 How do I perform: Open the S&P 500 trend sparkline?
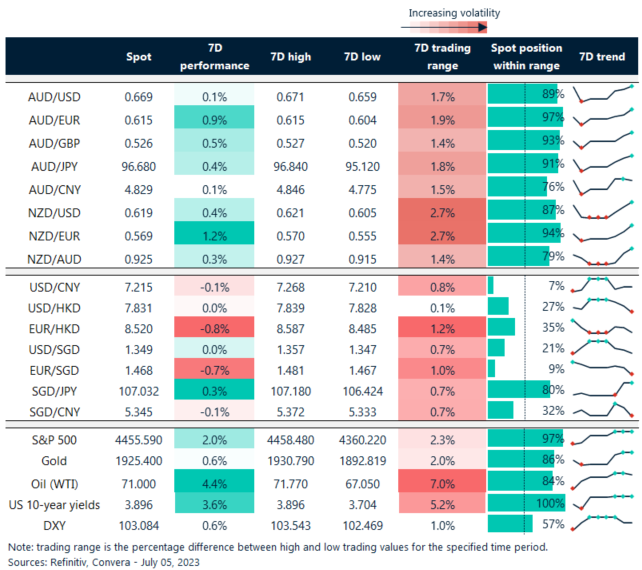(602, 439)
